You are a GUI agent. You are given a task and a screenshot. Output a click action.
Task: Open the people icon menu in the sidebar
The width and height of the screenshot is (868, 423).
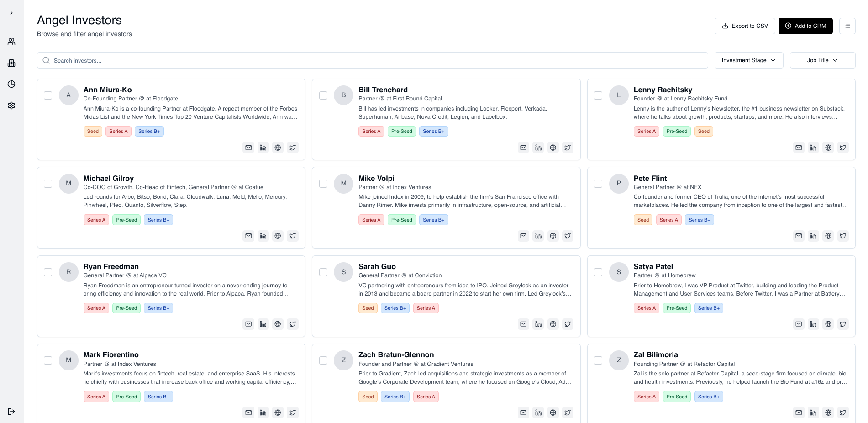(11, 42)
